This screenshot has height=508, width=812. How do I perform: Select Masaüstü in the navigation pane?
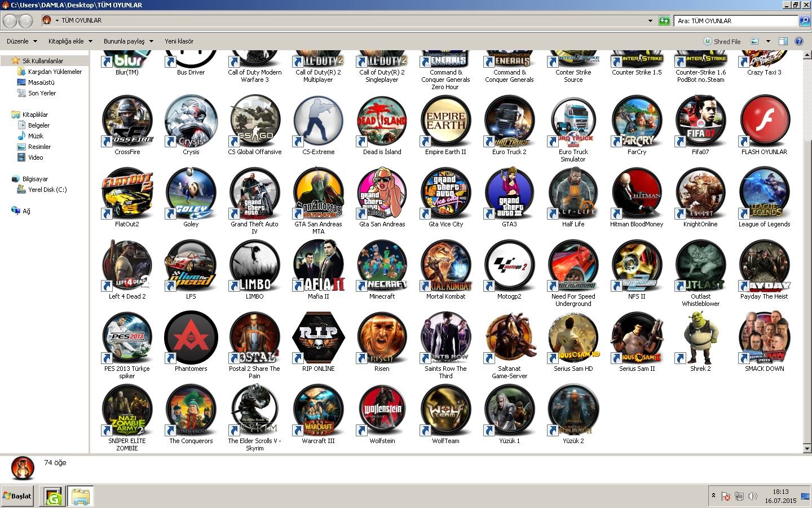point(41,82)
